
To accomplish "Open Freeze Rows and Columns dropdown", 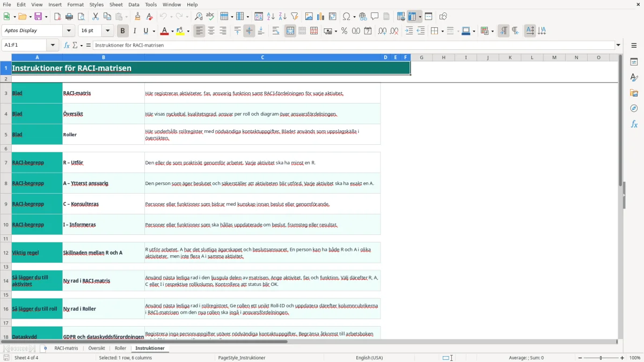I will point(420,17).
